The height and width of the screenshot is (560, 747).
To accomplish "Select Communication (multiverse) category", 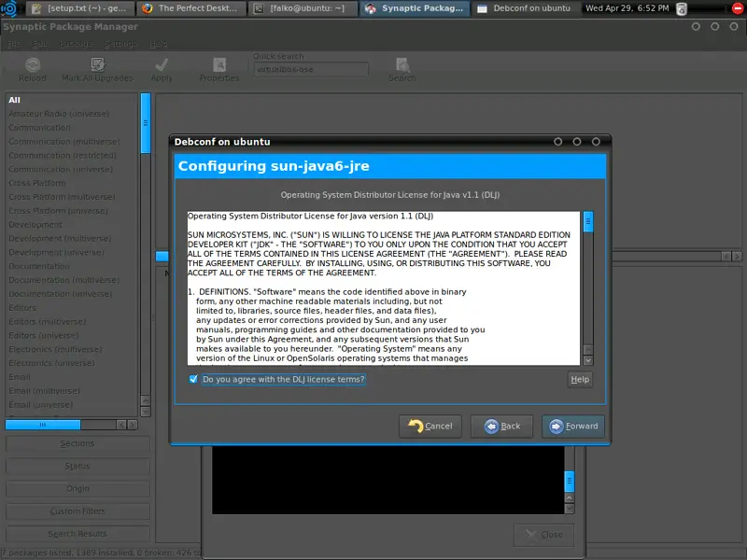I will 64,142.
